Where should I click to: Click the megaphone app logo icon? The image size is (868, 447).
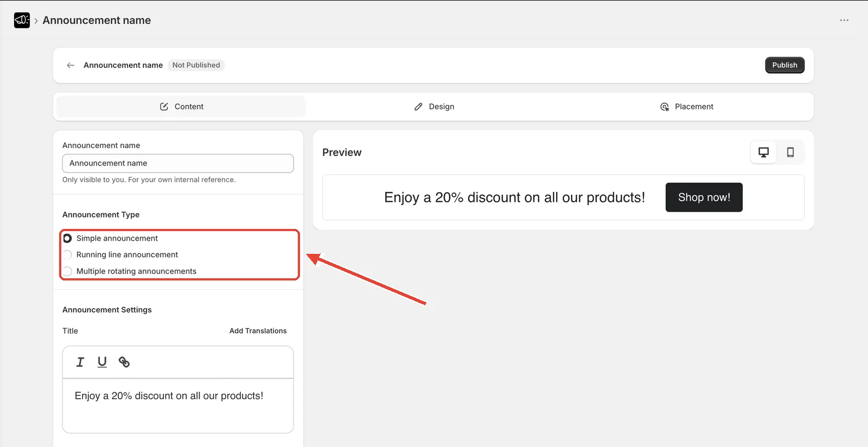[x=22, y=20]
